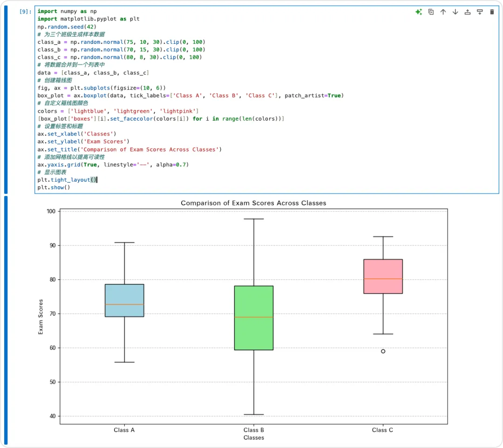Select the cell via the [9]: prompt

point(25,12)
